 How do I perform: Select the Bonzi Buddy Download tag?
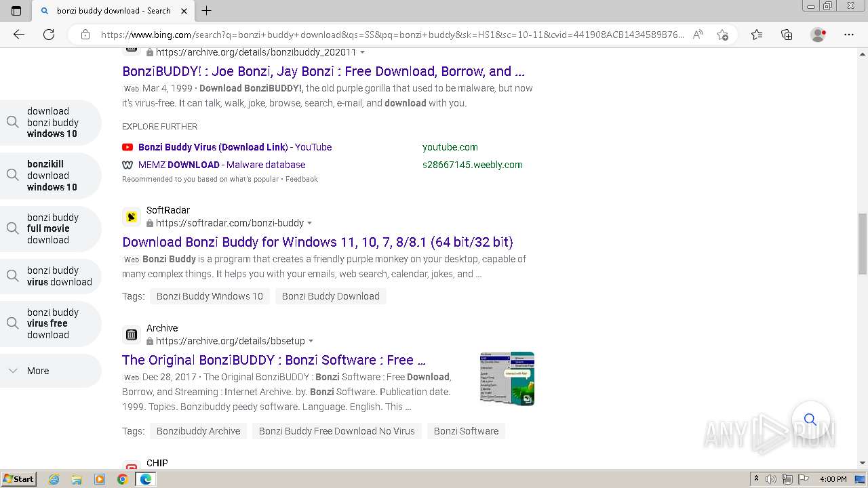coord(331,296)
